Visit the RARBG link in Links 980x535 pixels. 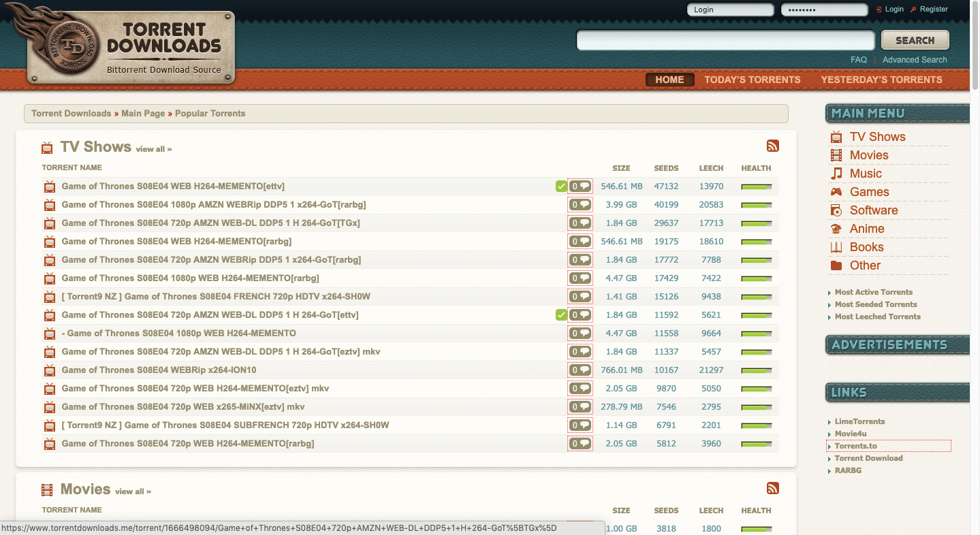848,470
